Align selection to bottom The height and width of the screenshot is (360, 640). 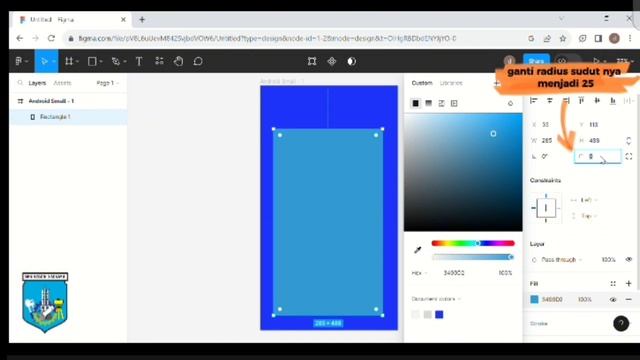pos(613,100)
